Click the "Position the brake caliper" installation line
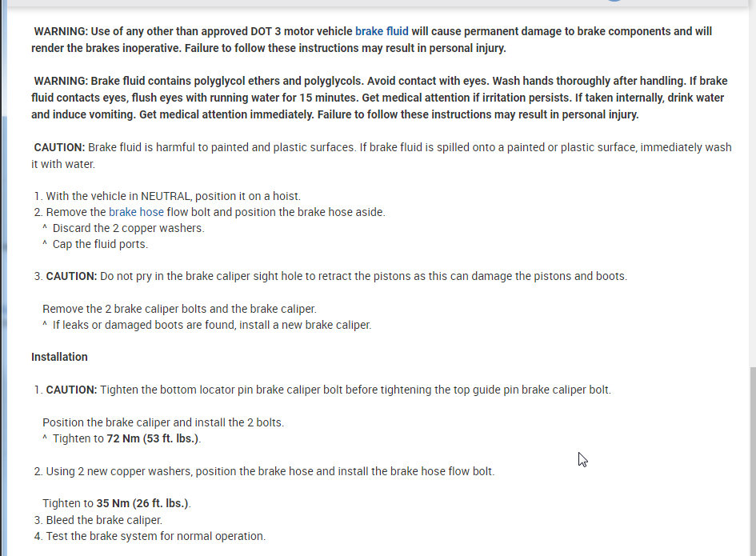 (163, 422)
